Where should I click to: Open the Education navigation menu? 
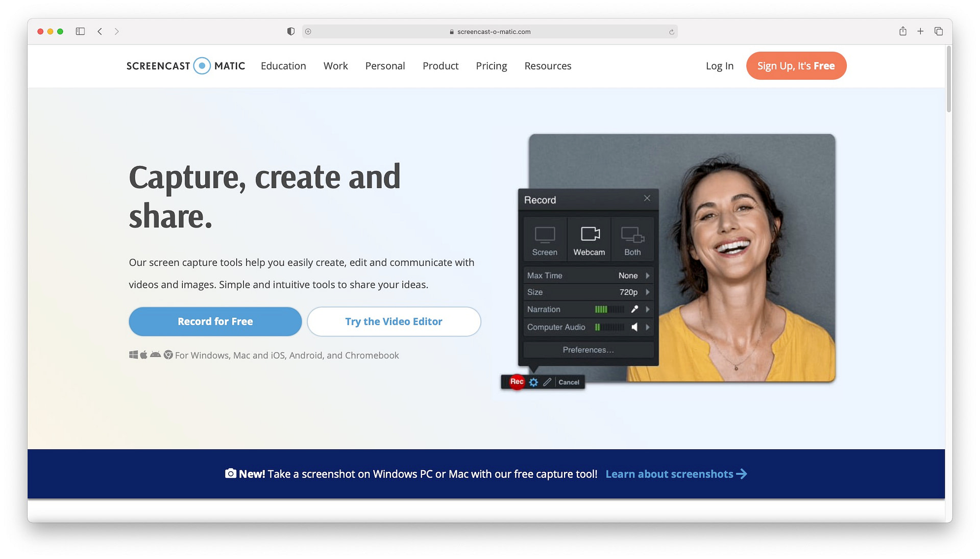[x=283, y=65]
